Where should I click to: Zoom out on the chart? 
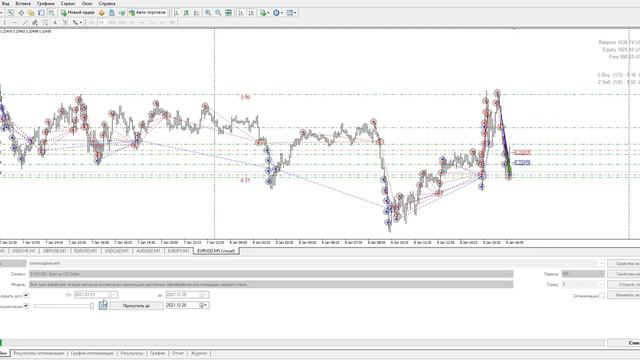218,13
